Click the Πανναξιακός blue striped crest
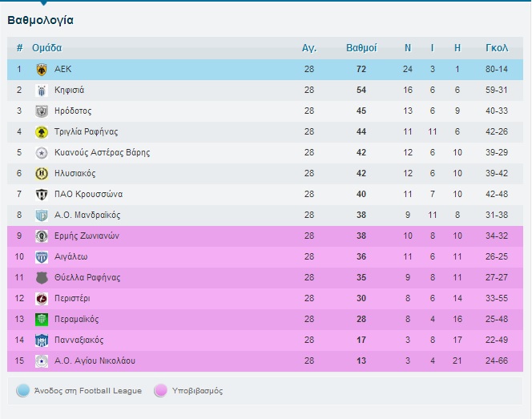 coord(42,340)
